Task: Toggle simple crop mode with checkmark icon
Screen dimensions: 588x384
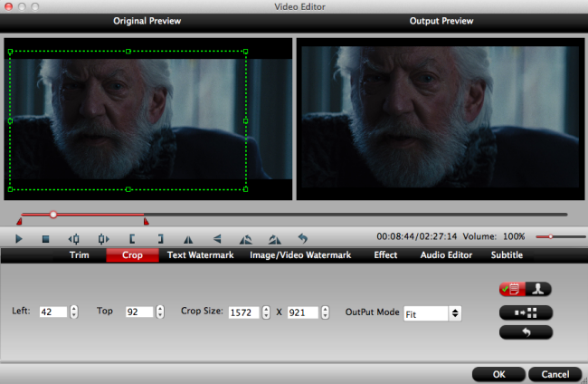Action: click(512, 289)
